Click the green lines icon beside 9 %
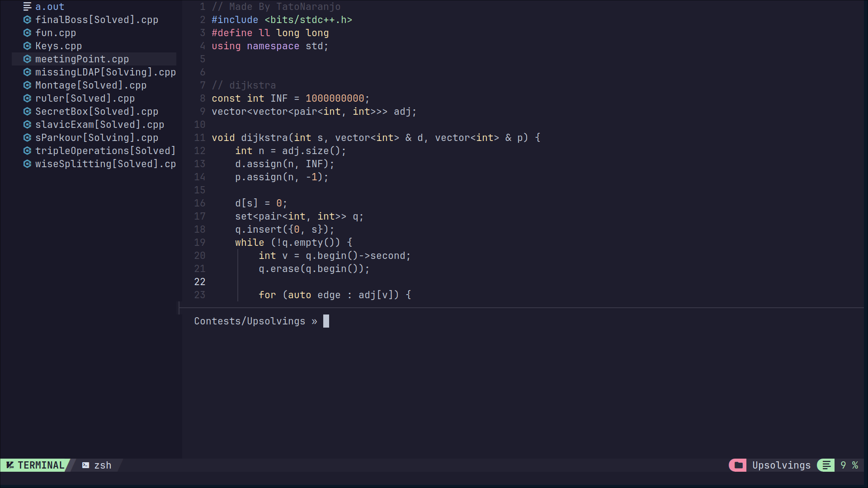 click(x=826, y=465)
